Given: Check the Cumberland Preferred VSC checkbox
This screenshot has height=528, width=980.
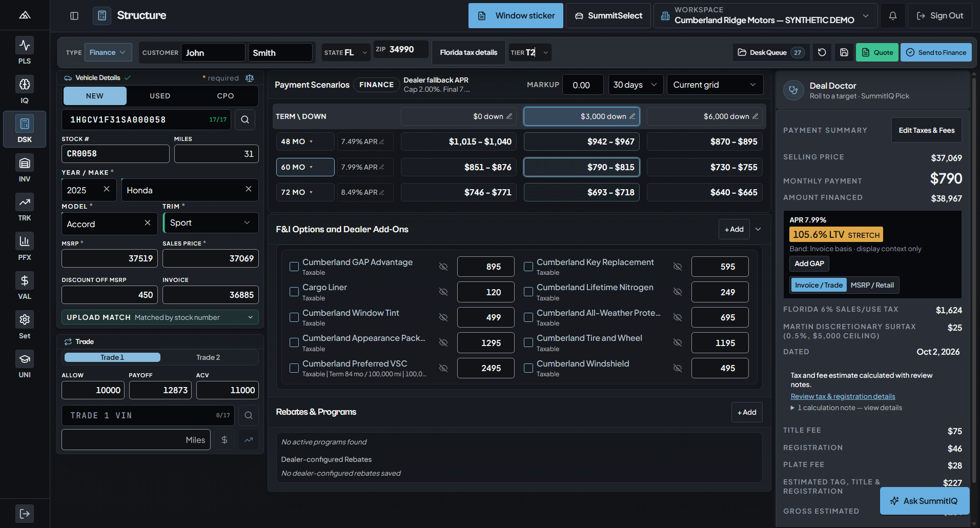Looking at the screenshot, I should pyautogui.click(x=294, y=368).
